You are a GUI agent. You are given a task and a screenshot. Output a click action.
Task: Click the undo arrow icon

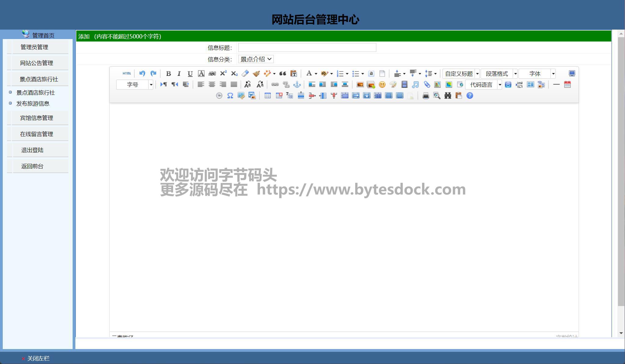[x=142, y=74]
